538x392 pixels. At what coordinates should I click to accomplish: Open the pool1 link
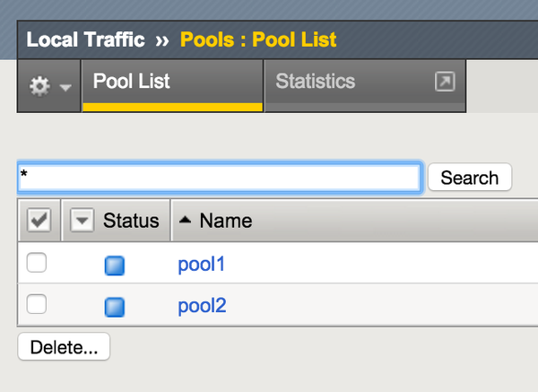pyautogui.click(x=202, y=264)
